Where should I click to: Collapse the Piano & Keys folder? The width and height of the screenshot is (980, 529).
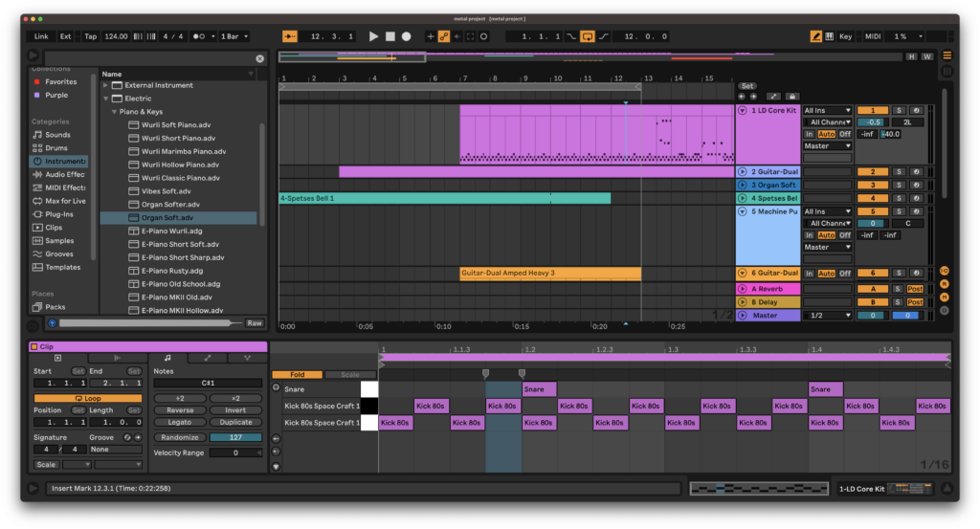click(114, 112)
